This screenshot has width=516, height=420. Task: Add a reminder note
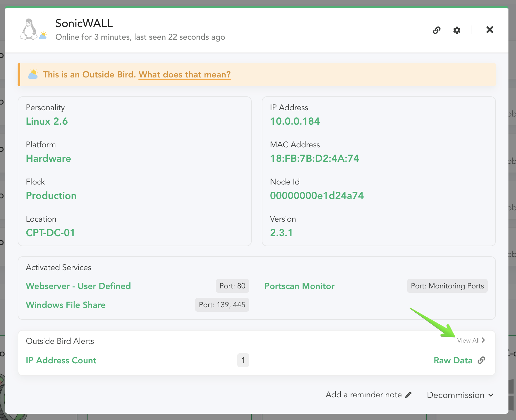(369, 395)
